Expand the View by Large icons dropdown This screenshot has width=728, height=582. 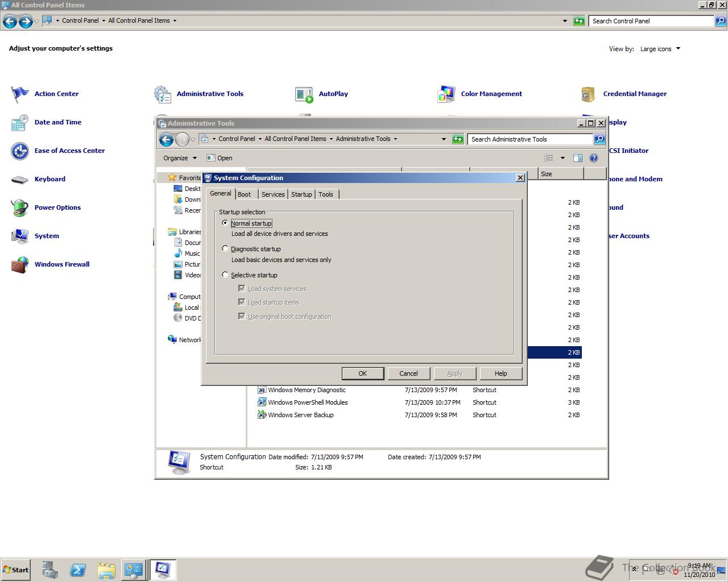point(660,49)
